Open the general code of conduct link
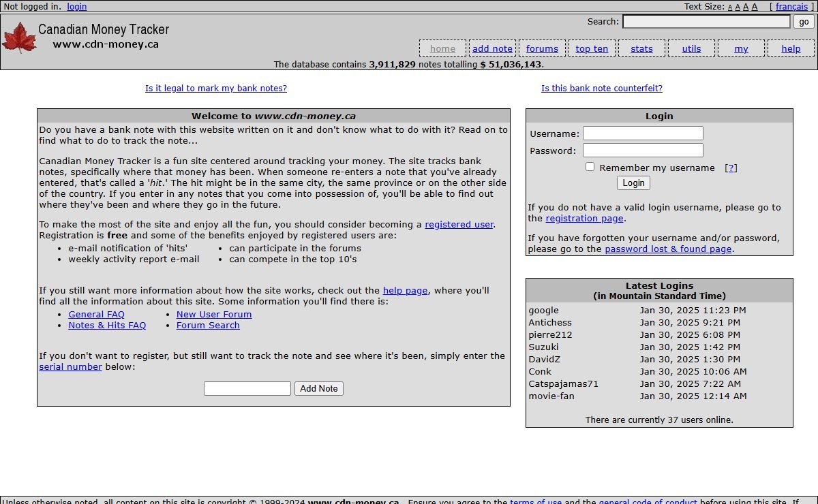The height and width of the screenshot is (504, 818). (x=648, y=501)
